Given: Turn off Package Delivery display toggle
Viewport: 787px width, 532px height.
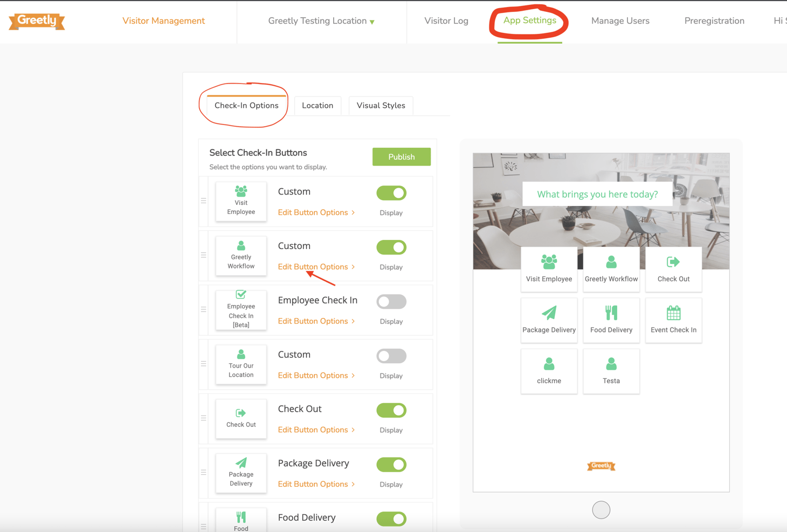Looking at the screenshot, I should pyautogui.click(x=391, y=465).
